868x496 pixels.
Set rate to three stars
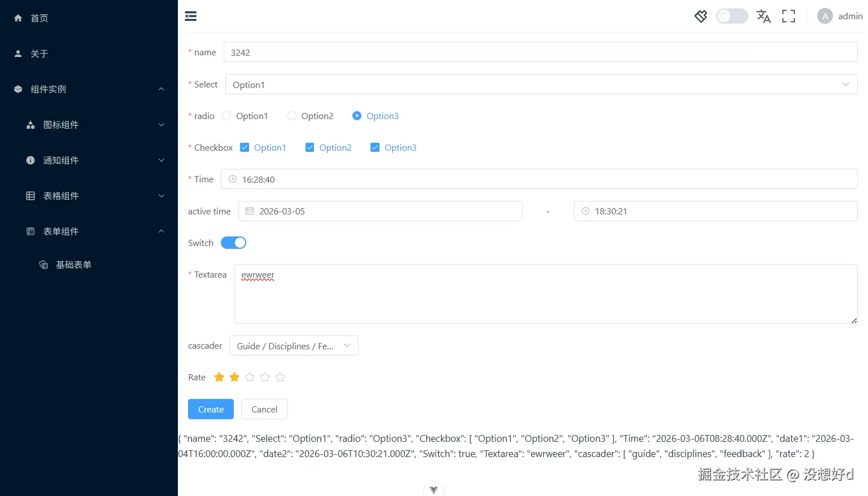click(250, 377)
